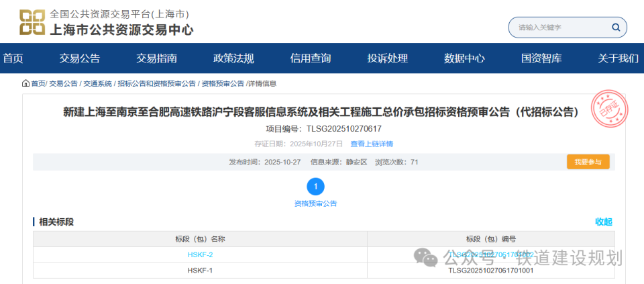Viewport: 644px width, 284px height.
Task: Click the announcement title heading
Action: click(321, 112)
